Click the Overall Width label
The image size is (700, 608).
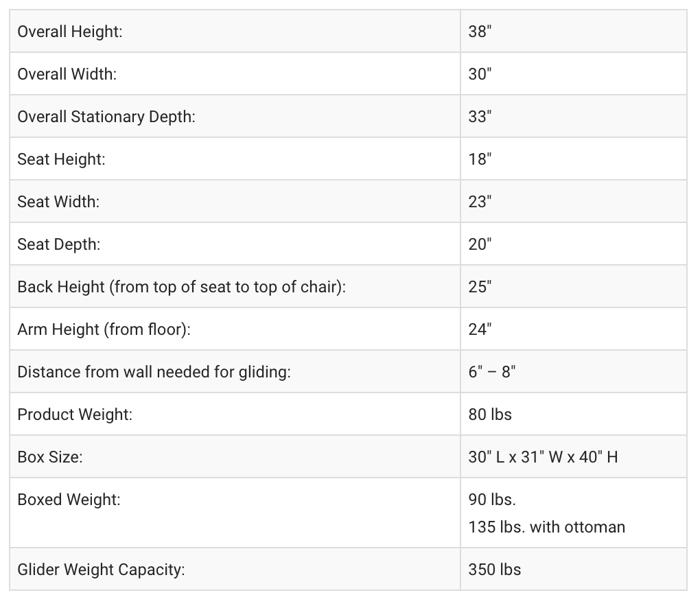[67, 74]
